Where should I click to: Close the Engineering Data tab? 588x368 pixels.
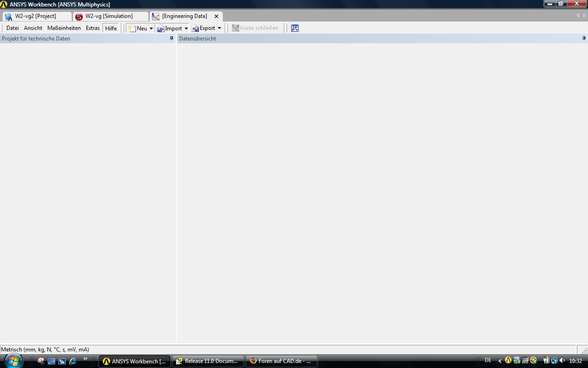click(216, 16)
